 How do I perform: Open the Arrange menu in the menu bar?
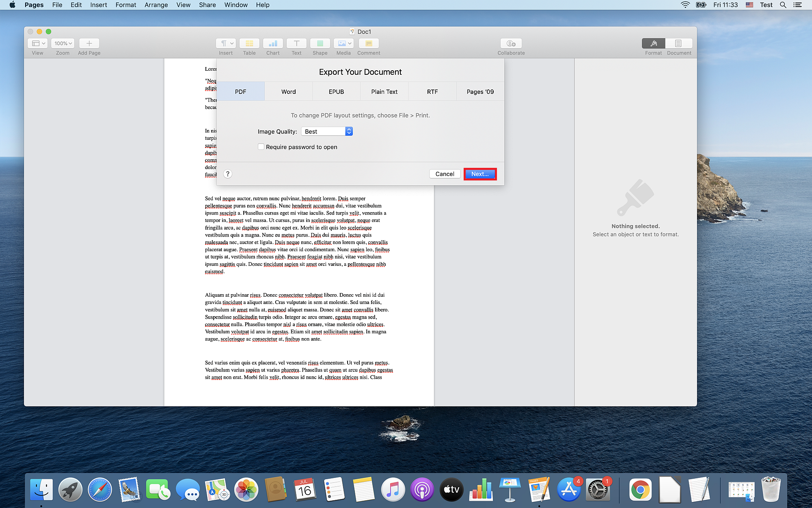click(156, 5)
